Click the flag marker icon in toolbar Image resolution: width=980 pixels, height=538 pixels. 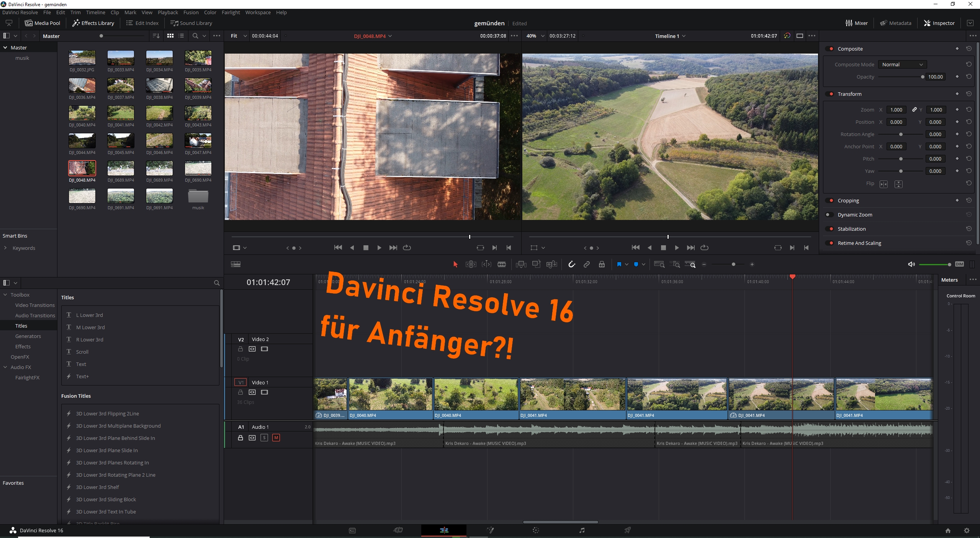[619, 264]
